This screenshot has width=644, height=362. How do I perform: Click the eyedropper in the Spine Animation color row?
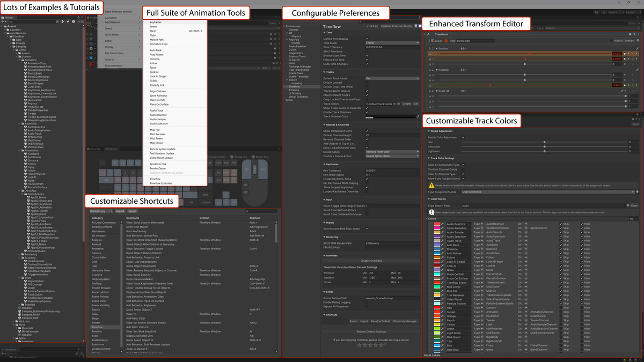coord(443,228)
